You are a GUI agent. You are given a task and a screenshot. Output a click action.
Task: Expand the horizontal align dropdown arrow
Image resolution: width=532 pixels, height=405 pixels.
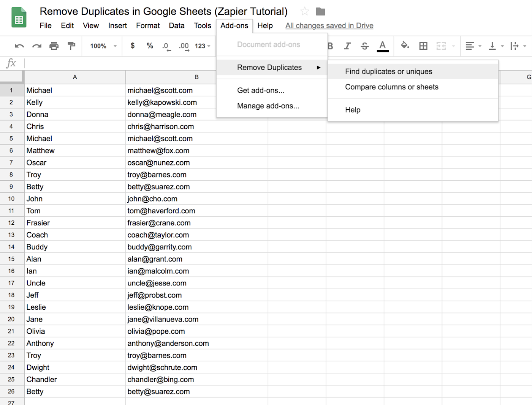pyautogui.click(x=480, y=46)
